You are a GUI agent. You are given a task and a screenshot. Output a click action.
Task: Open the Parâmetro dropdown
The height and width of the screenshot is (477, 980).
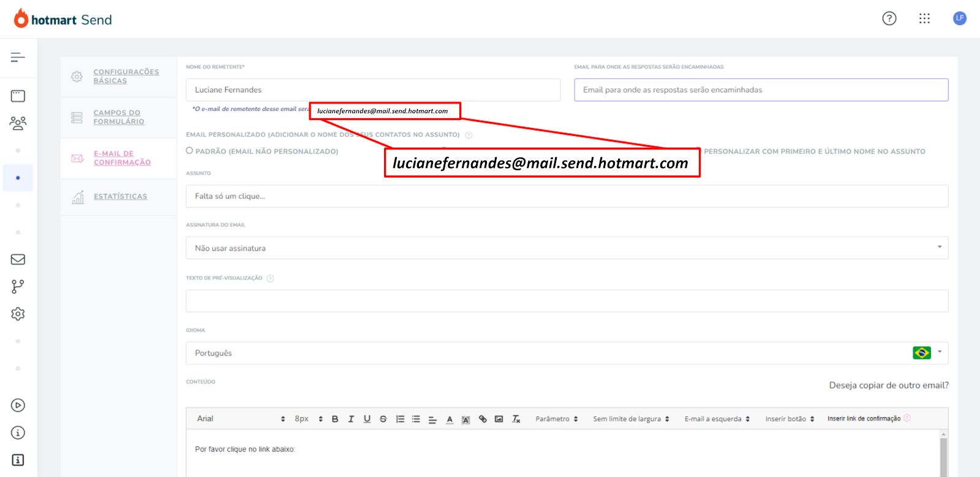(x=556, y=419)
